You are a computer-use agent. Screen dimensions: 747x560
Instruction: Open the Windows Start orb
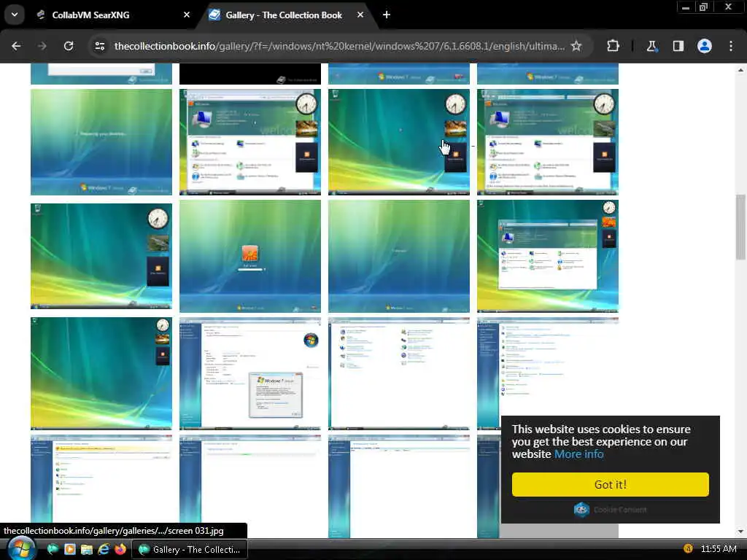pos(21,548)
